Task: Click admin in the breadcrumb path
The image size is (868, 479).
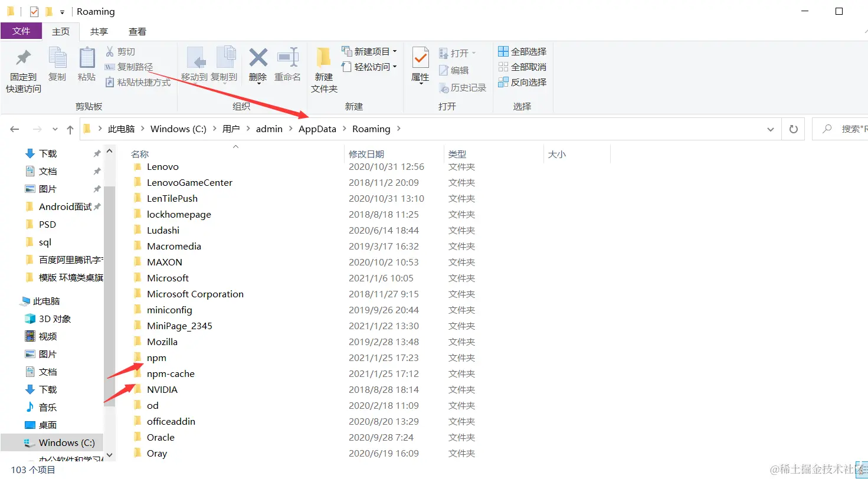Action: (269, 129)
